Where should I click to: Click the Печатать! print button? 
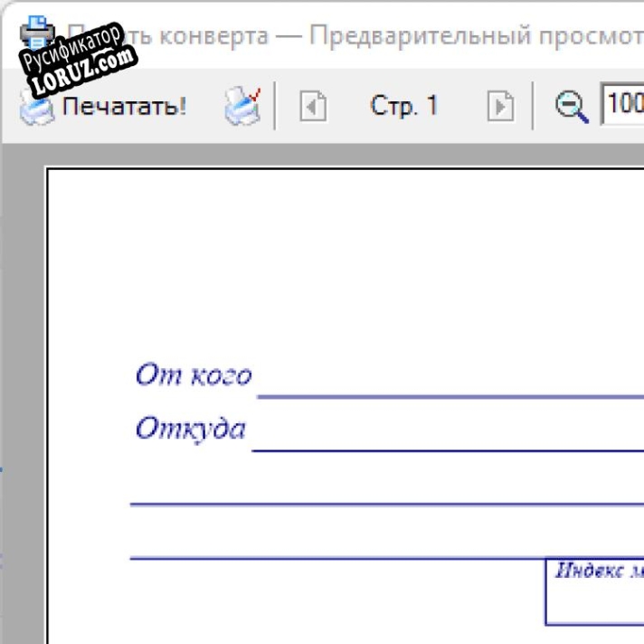point(103,107)
